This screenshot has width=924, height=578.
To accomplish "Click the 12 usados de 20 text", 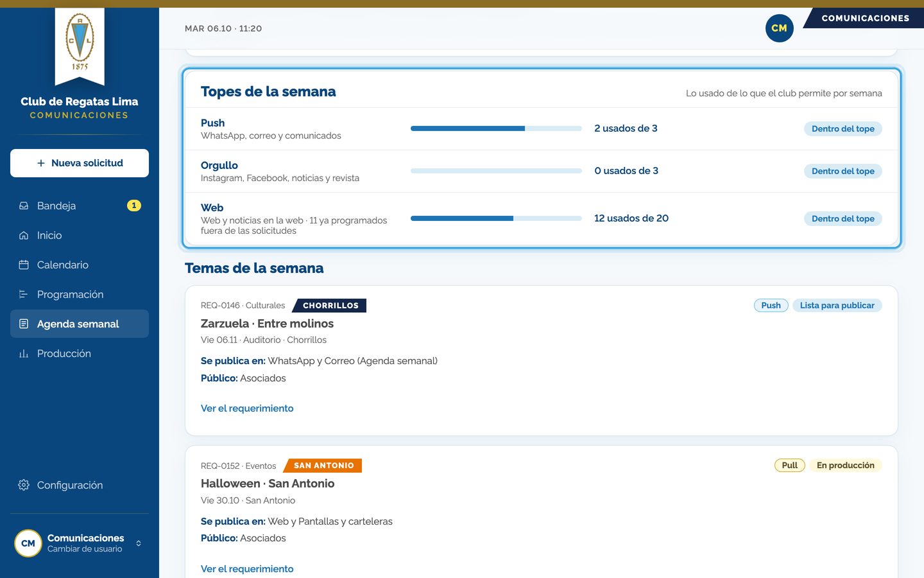I will 631,218.
